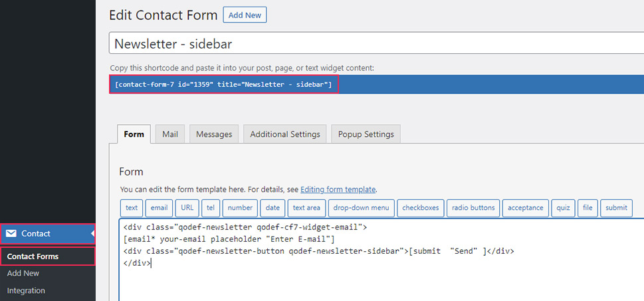Open the Messages tab

point(214,134)
